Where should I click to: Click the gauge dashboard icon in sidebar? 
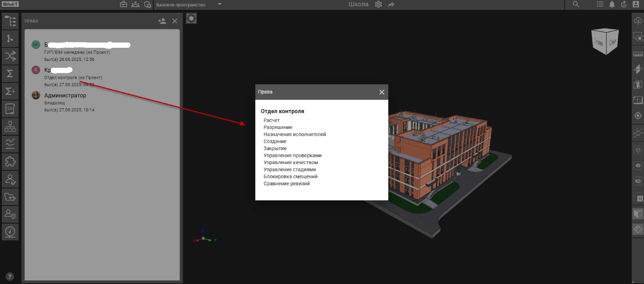tap(10, 231)
